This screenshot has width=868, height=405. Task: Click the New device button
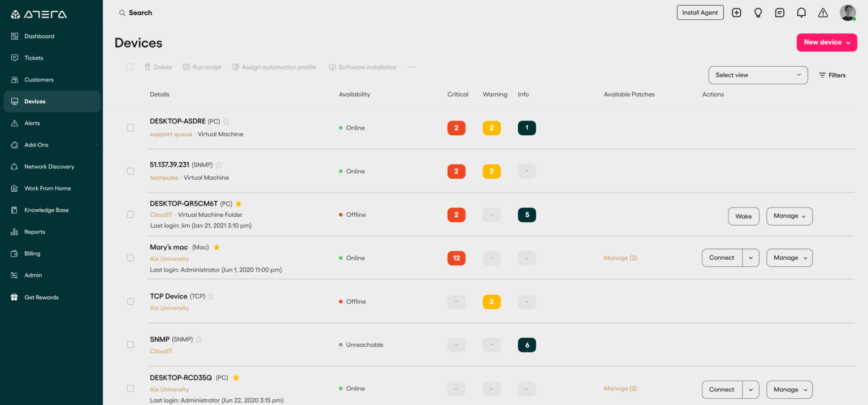[x=826, y=42]
